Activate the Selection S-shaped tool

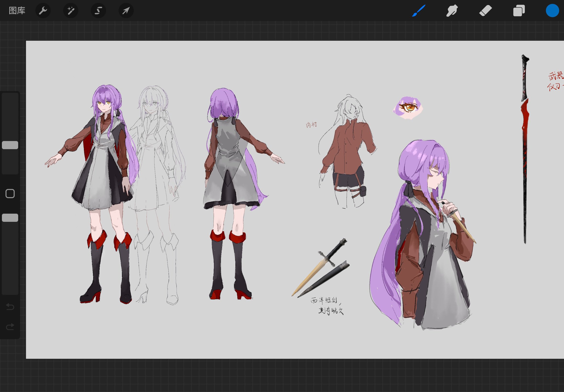click(98, 11)
